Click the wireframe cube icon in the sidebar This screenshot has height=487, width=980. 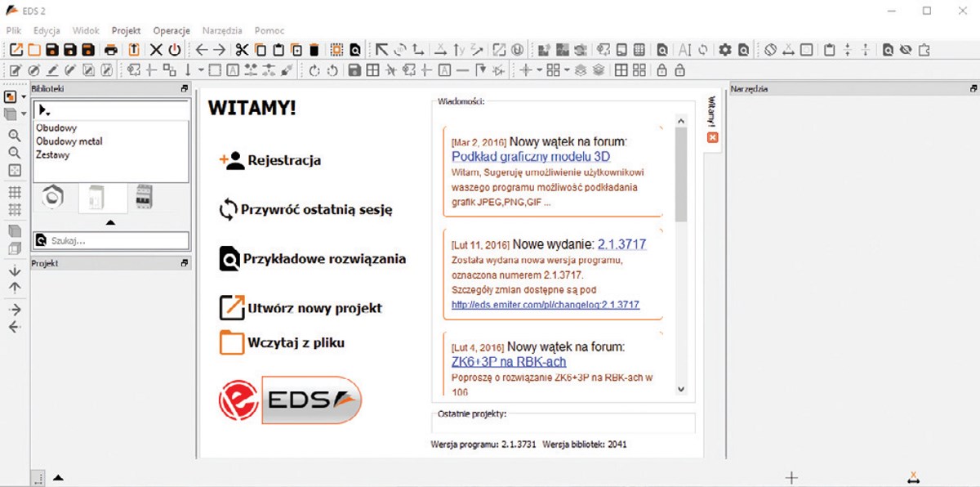pos(14,248)
